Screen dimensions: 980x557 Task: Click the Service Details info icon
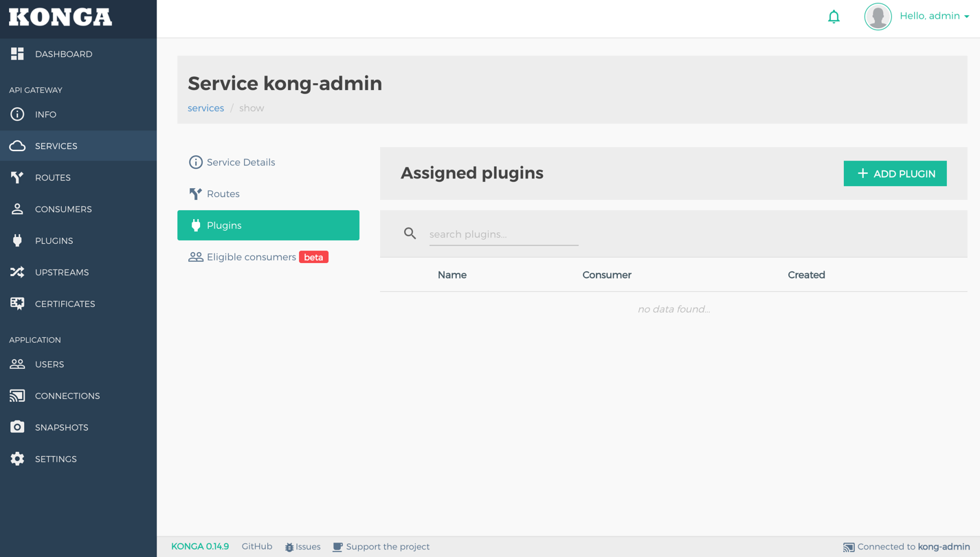pyautogui.click(x=196, y=162)
